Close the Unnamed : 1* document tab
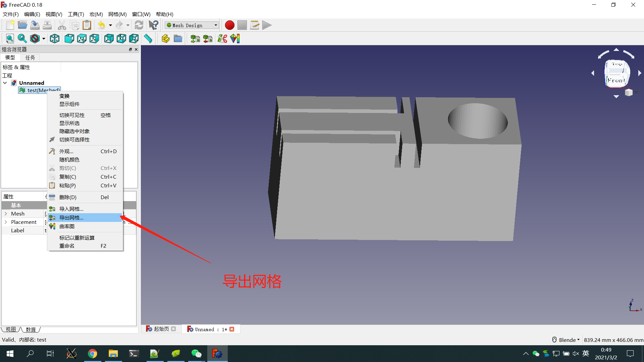The image size is (644, 362). click(x=232, y=329)
